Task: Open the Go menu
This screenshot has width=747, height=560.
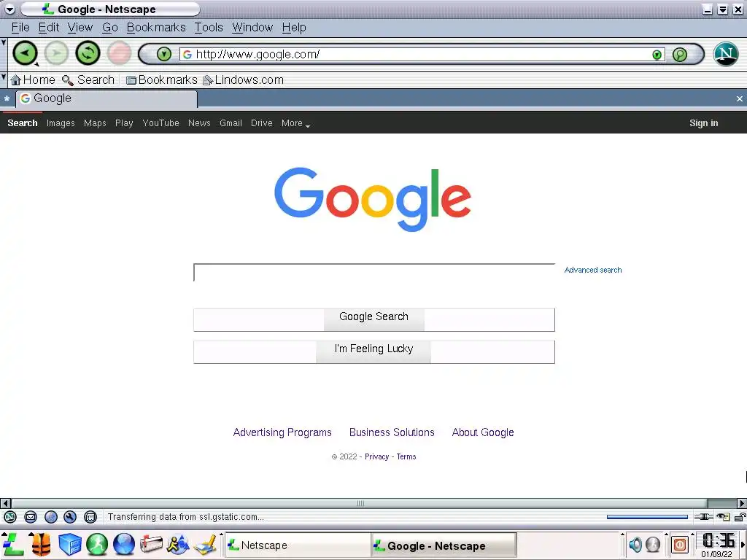Action: (110, 28)
